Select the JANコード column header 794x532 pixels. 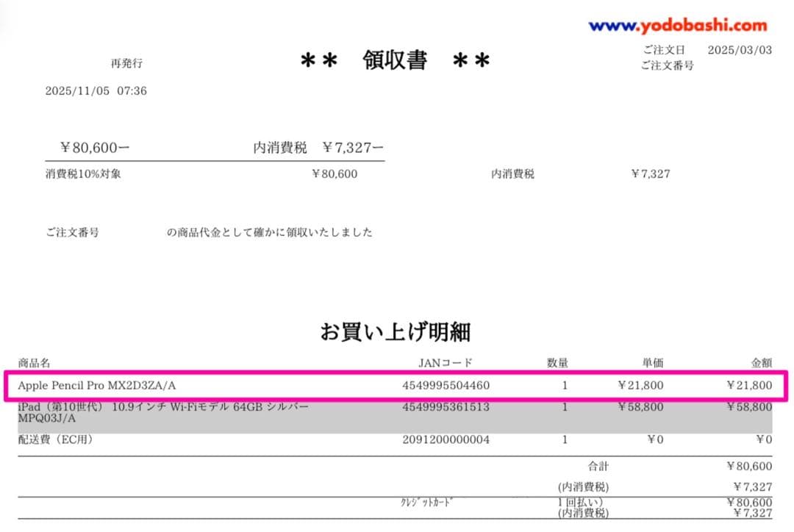[x=445, y=362]
